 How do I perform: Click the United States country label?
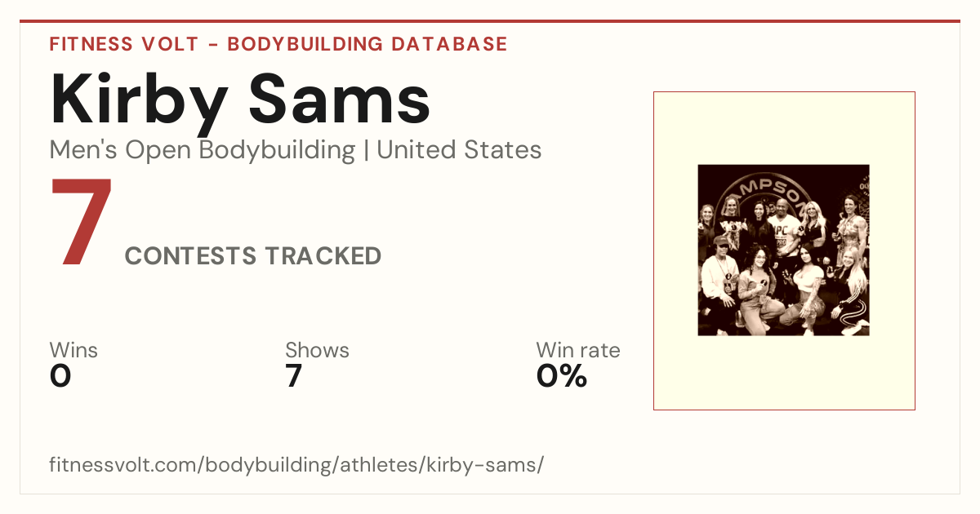pyautogui.click(x=459, y=150)
